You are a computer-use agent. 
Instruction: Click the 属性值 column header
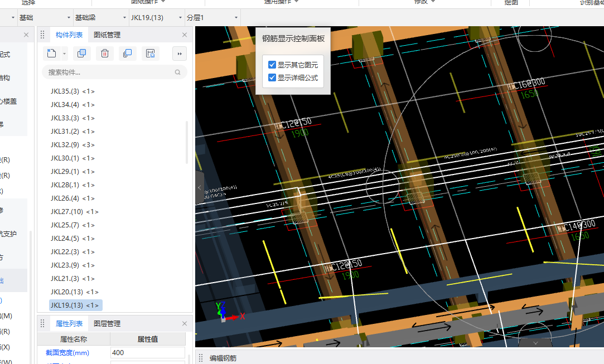(x=148, y=339)
